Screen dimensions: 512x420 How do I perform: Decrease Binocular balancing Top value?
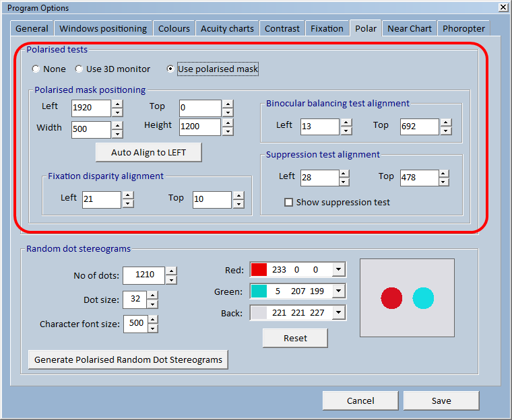click(446, 131)
